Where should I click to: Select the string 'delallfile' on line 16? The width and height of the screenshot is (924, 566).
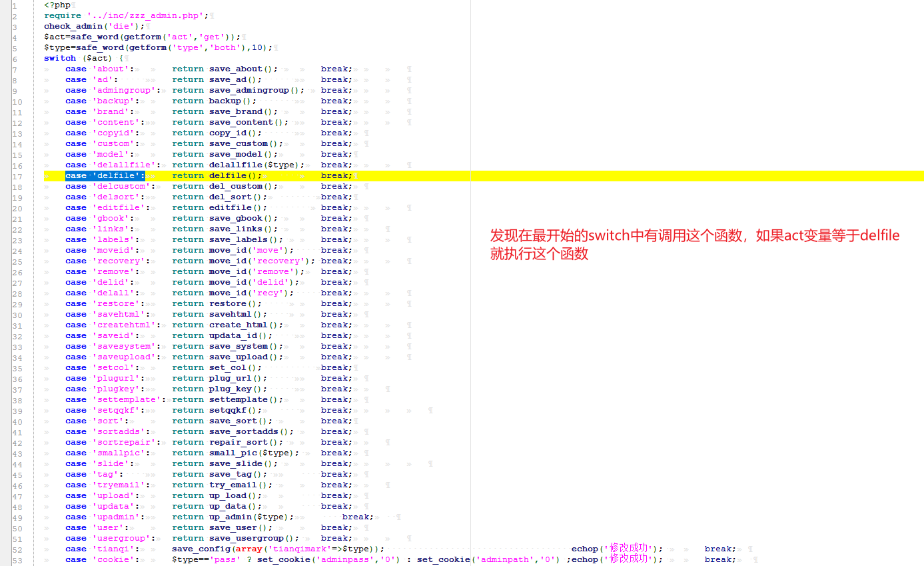[121, 165]
